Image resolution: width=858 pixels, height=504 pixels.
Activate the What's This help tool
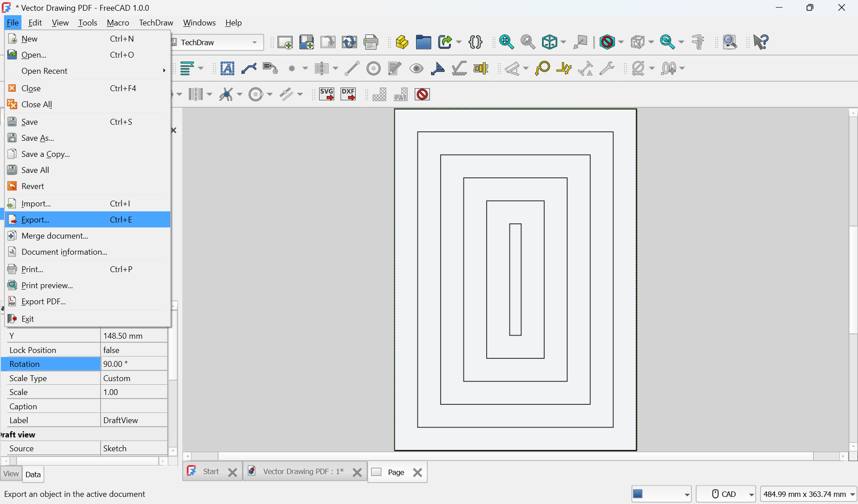point(761,42)
